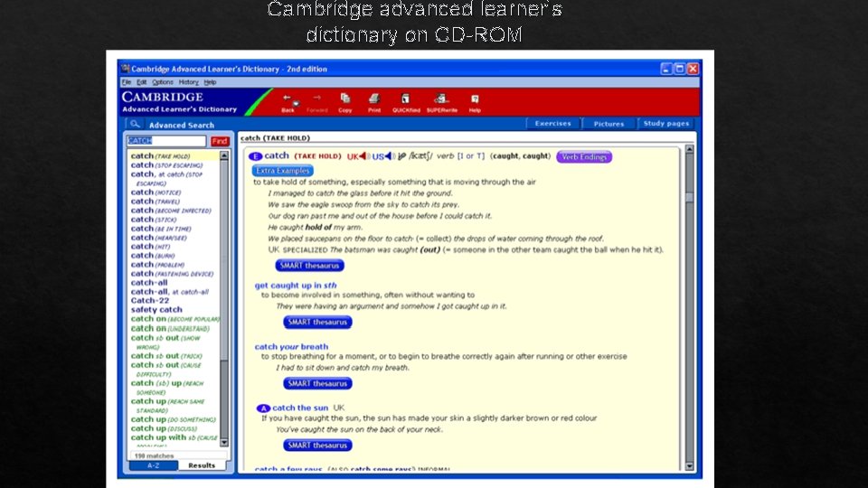This screenshot has width=868, height=488.
Task: Click the catch the sun heading
Action: pos(300,408)
